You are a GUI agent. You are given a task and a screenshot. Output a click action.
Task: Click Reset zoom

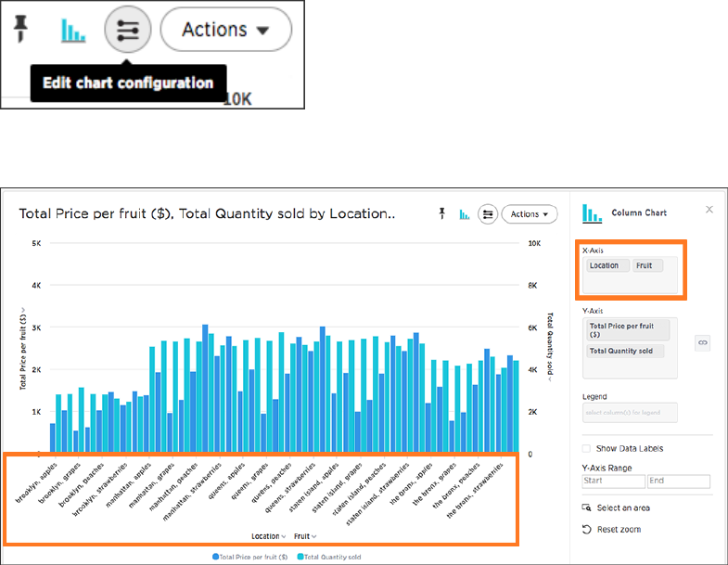619,529
